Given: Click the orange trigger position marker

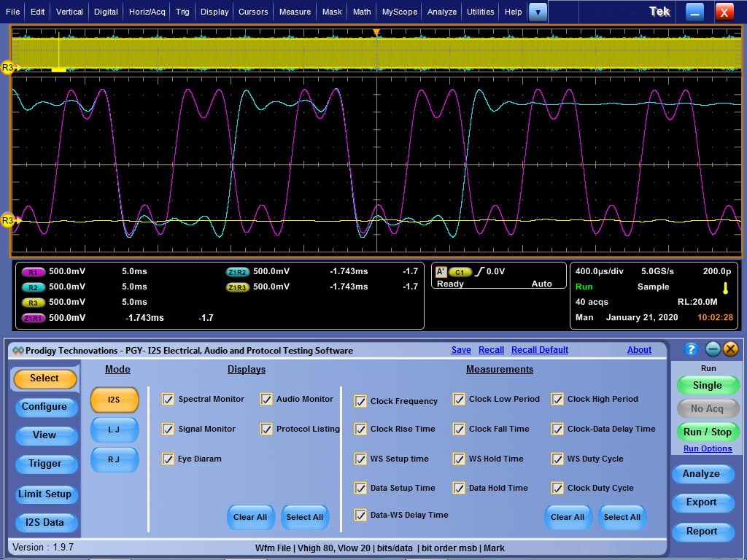Looking at the screenshot, I should coord(376,33).
